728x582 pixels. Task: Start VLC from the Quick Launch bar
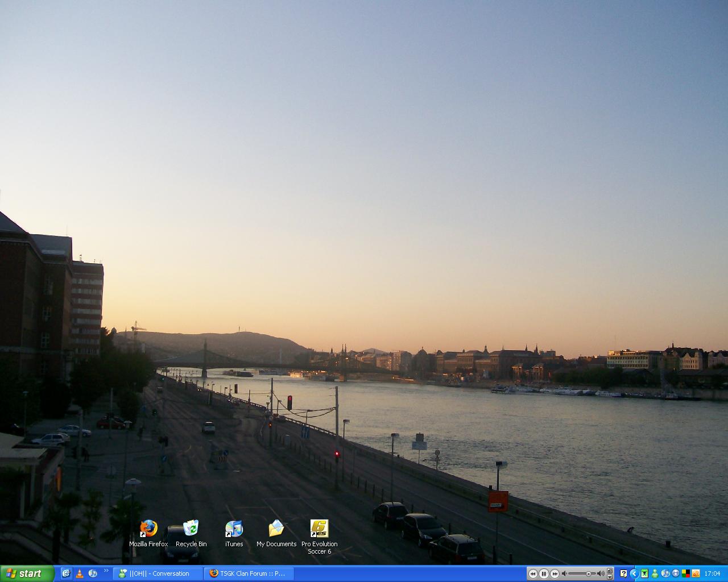pyautogui.click(x=80, y=574)
